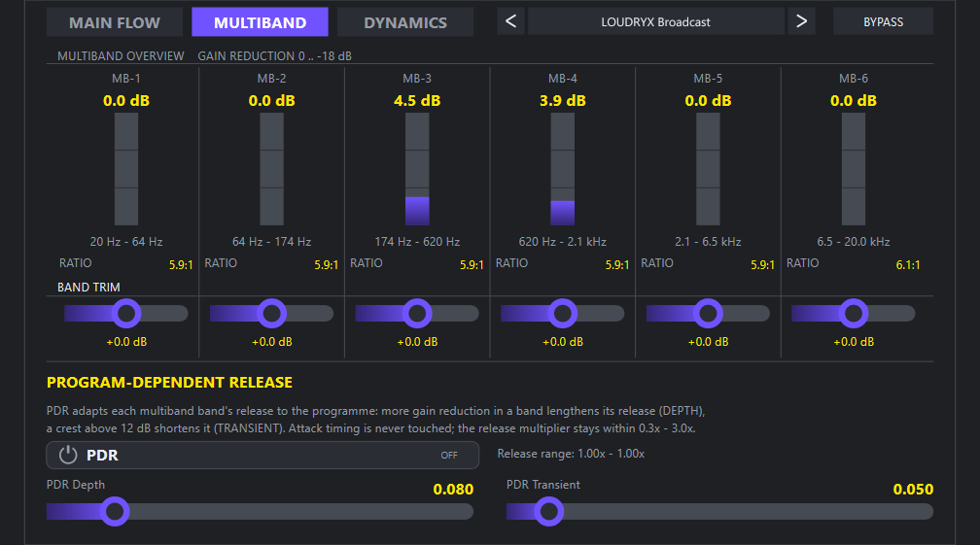Click the Release range 1.00x - 1.00x text
Image resolution: width=980 pixels, height=545 pixels.
(x=571, y=454)
